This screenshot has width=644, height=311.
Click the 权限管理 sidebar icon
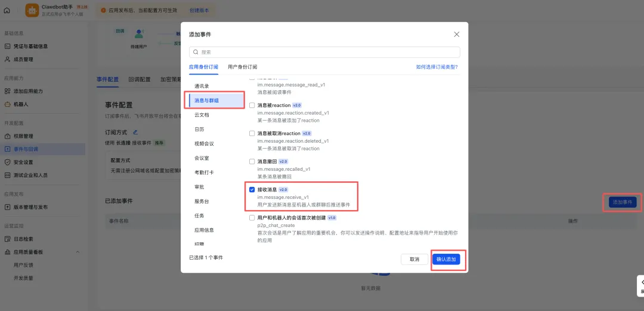pos(7,136)
